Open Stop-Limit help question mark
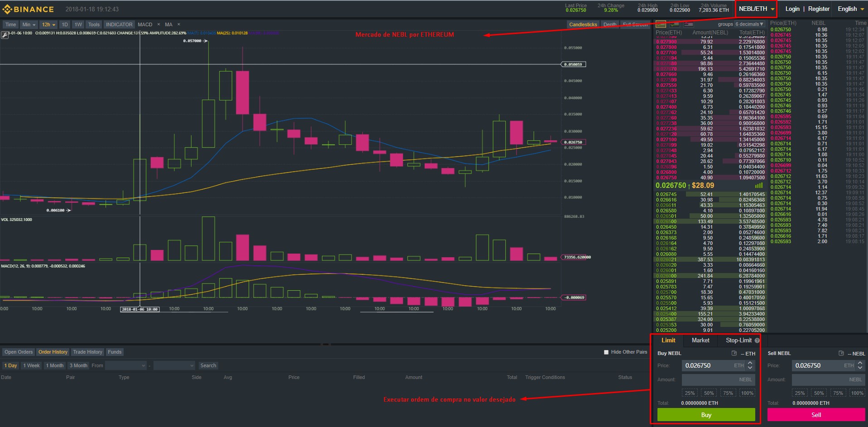Viewport: 868px width, 427px height. pos(757,341)
